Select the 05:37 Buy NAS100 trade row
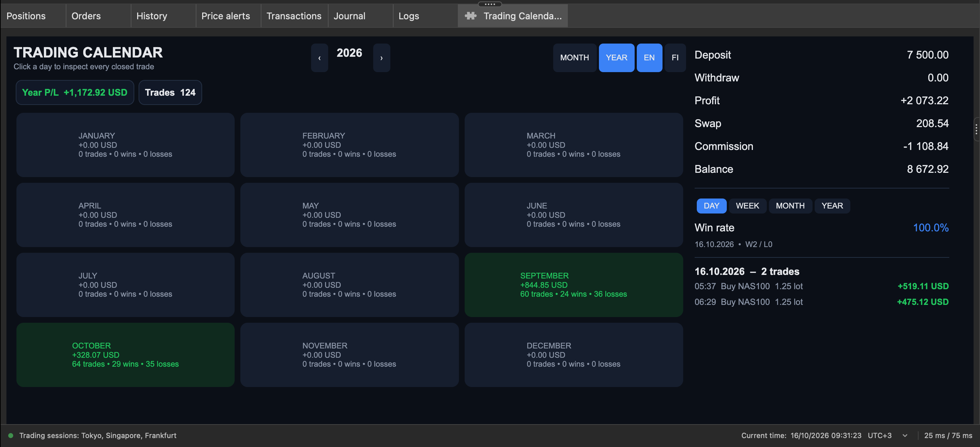The image size is (980, 447). point(821,286)
